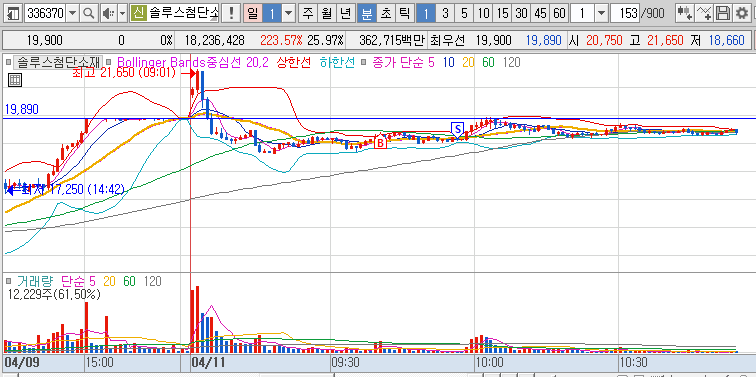Click the exclamation mark info button
This screenshot has height=377, width=756.
pos(232,13)
